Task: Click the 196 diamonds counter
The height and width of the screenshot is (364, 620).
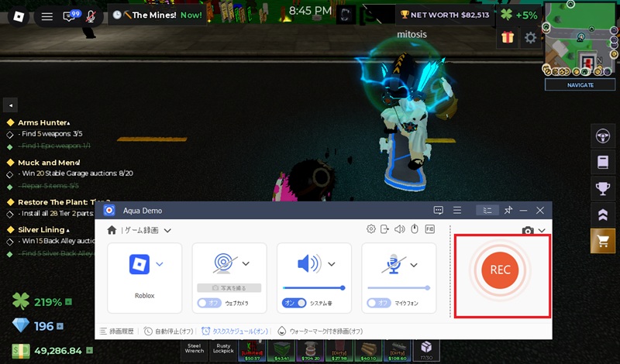Action: tap(37, 326)
